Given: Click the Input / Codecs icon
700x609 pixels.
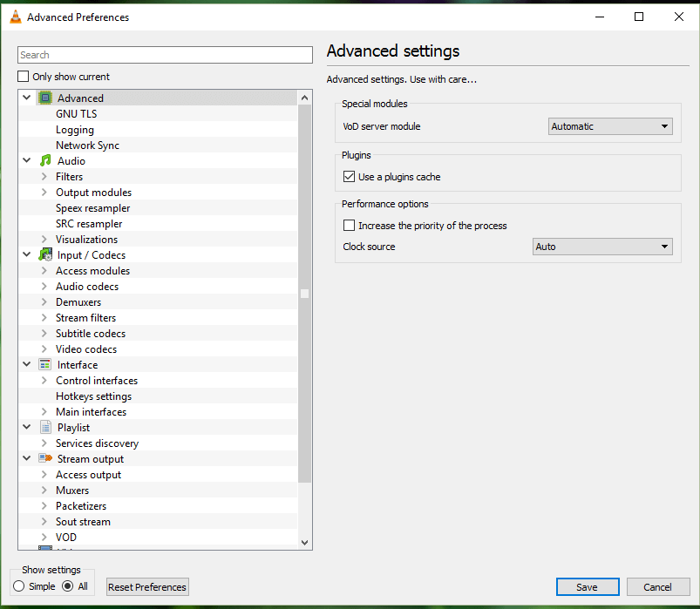Looking at the screenshot, I should (x=45, y=254).
